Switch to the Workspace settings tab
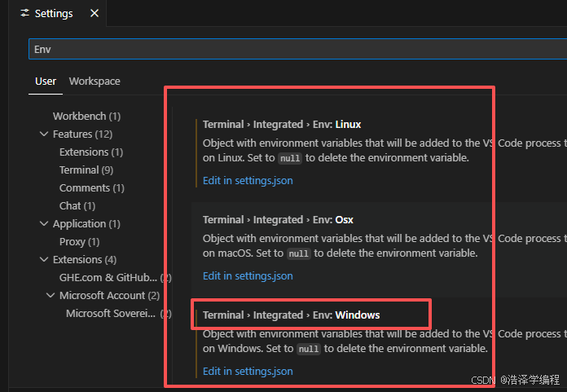 click(x=94, y=81)
